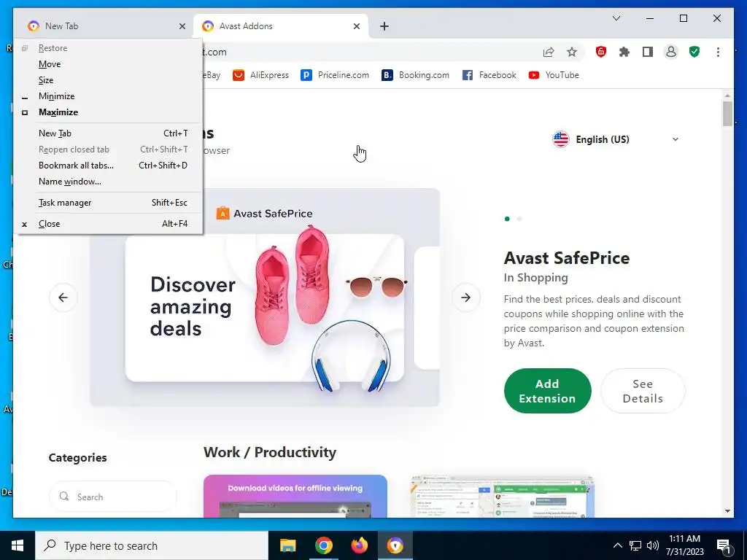Select the Avast Addons tab
The height and width of the screenshot is (560, 747).
coord(281,26)
